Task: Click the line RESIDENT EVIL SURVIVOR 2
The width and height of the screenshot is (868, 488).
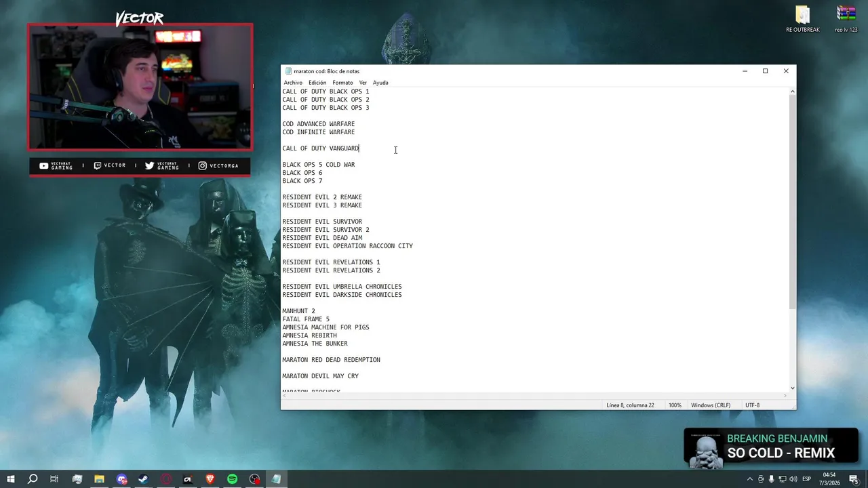Action: tap(325, 230)
